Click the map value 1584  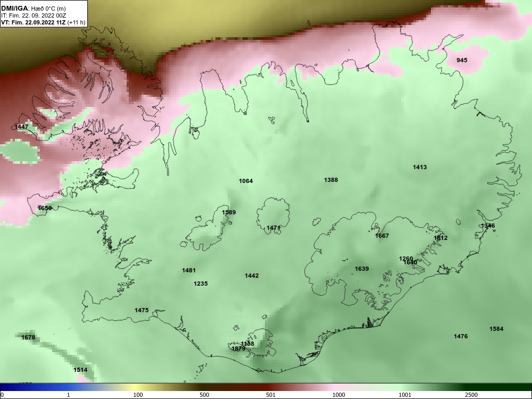pyautogui.click(x=496, y=329)
